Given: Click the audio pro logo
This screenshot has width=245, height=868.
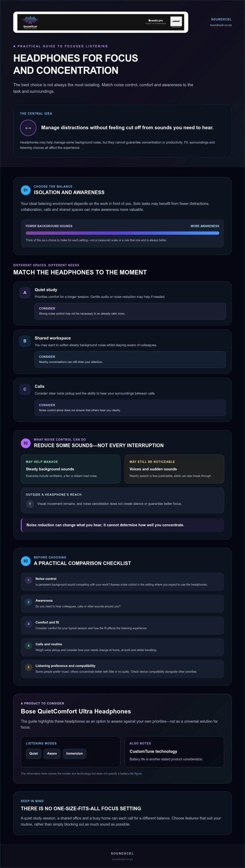Looking at the screenshot, I should pyautogui.click(x=156, y=22).
